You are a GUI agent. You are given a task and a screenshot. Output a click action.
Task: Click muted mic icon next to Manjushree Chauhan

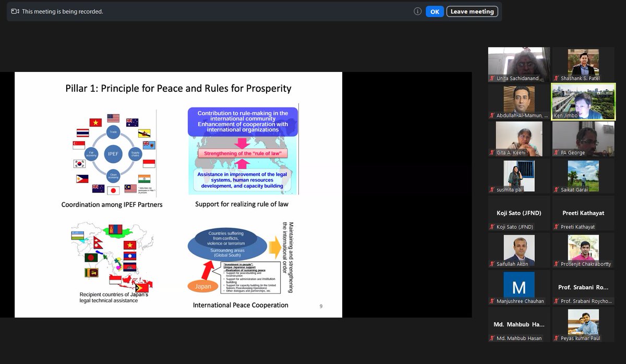[x=492, y=301]
